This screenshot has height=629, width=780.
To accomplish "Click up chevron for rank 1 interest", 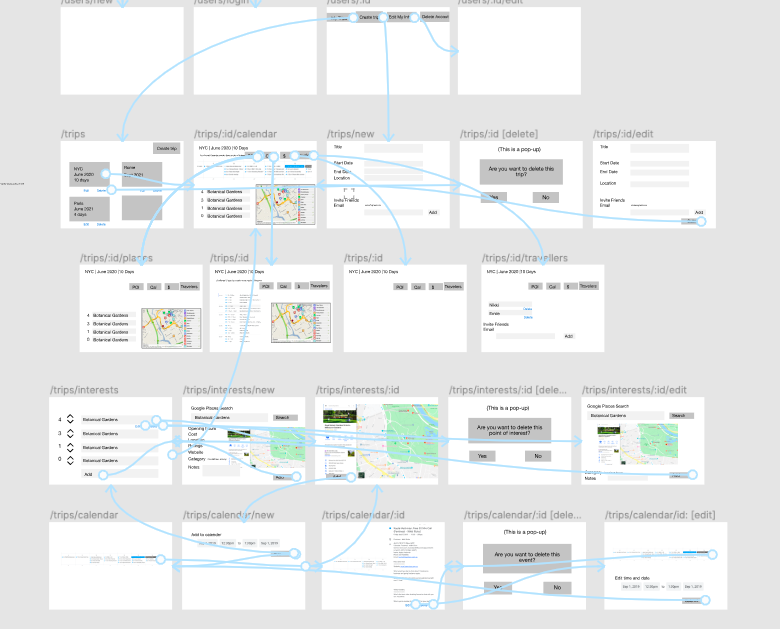I will tap(70, 444).
